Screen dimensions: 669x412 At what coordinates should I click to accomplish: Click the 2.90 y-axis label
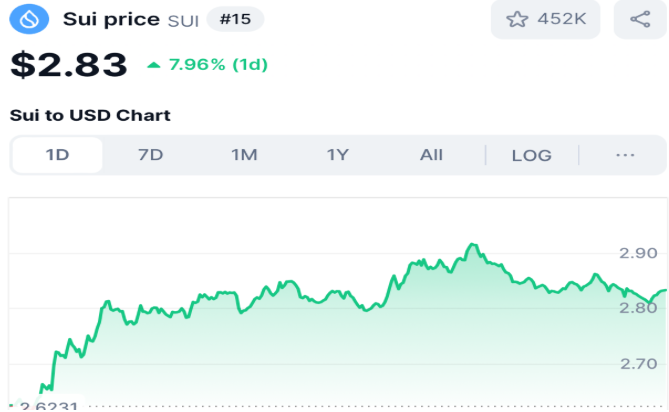click(x=638, y=254)
